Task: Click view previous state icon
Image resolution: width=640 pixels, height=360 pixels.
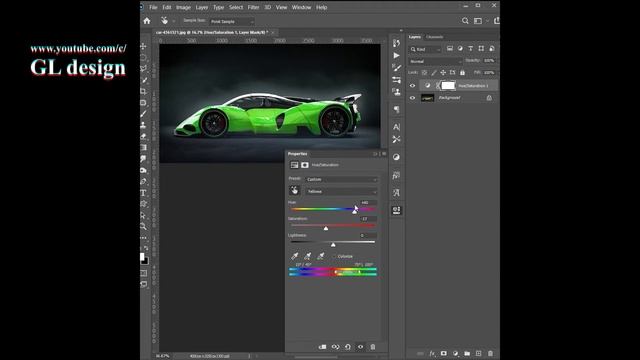Action: click(335, 347)
